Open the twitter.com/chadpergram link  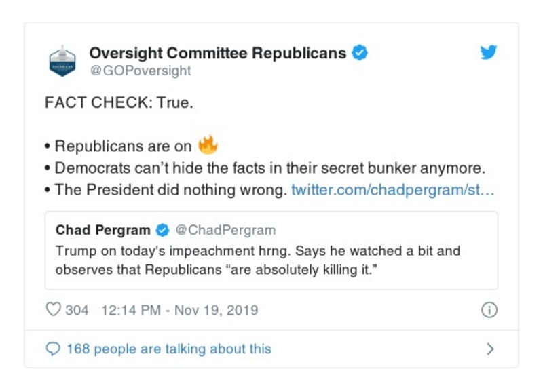[x=393, y=190]
